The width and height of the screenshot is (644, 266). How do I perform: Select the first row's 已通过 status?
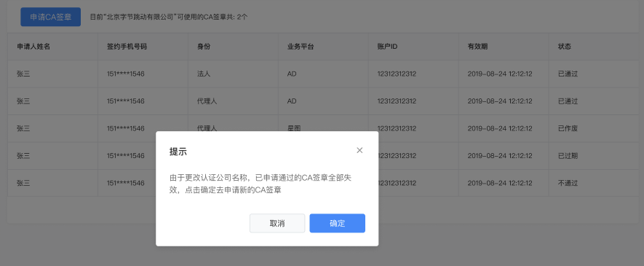pos(568,74)
